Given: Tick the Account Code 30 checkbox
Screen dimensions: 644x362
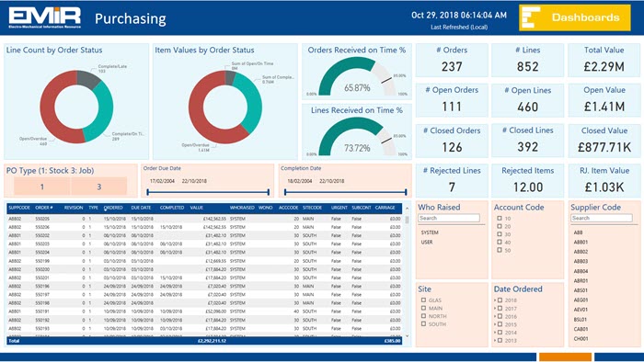Looking at the screenshot, I should 500,234.
